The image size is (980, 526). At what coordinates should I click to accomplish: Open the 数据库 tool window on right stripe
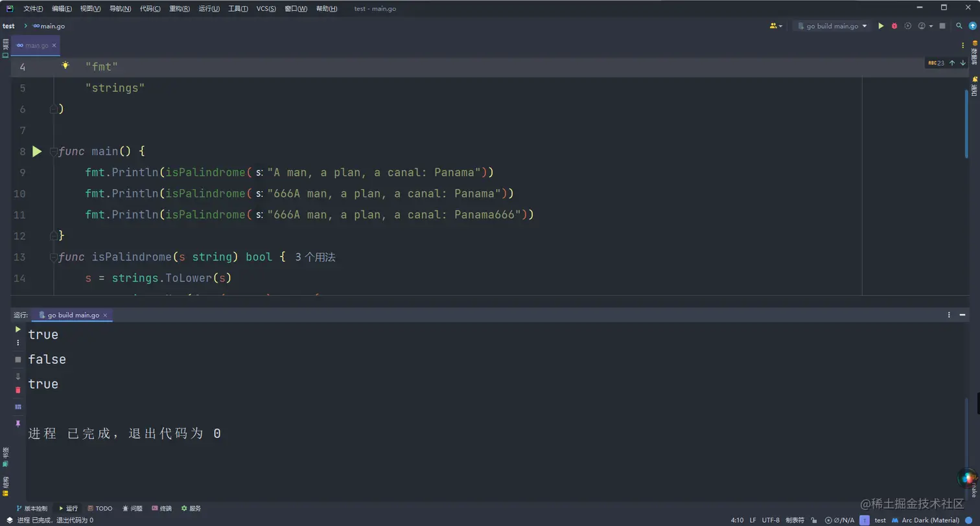point(974,52)
